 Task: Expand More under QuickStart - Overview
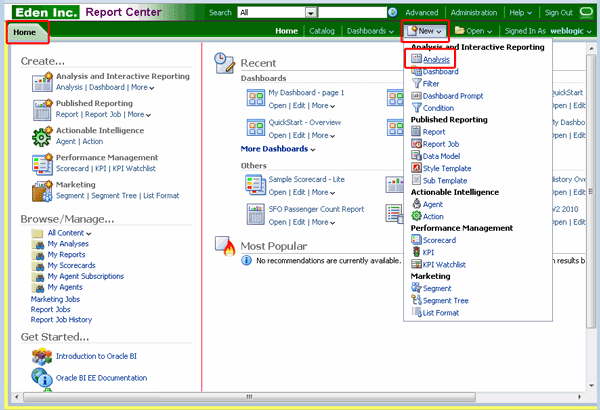(x=323, y=136)
